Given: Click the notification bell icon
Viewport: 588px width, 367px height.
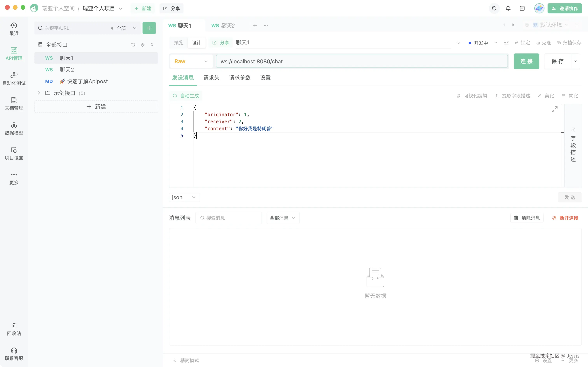Looking at the screenshot, I should click(508, 9).
